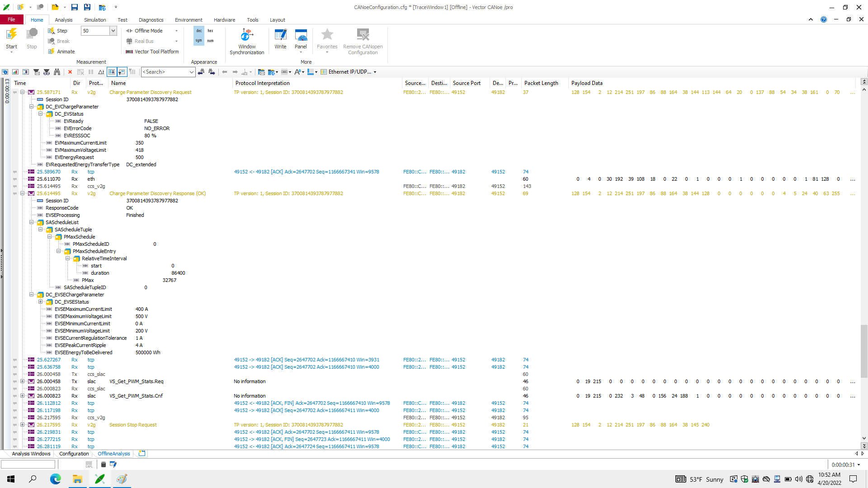Toggle hex display mode in Appearance group
This screenshot has width=868, height=488.
[210, 30]
